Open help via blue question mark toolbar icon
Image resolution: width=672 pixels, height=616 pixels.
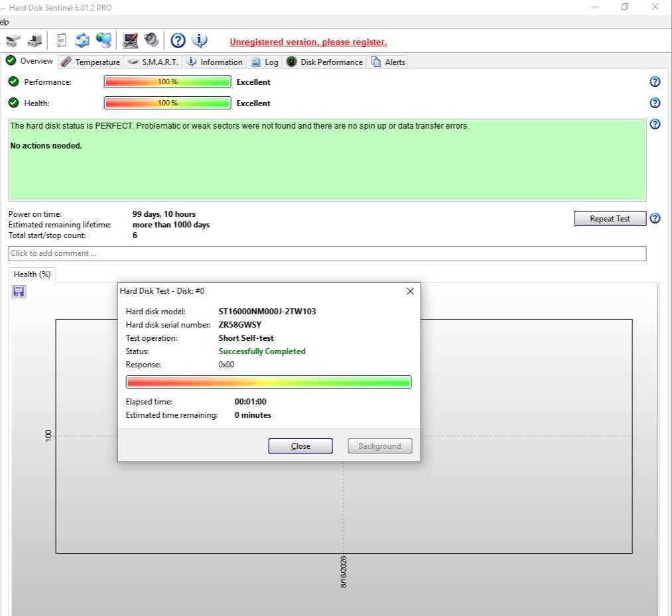178,40
